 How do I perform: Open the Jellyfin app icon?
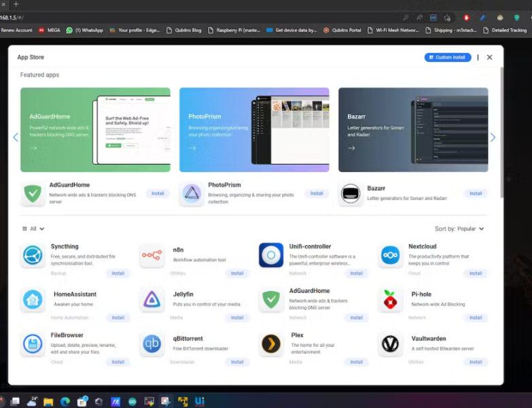152,300
